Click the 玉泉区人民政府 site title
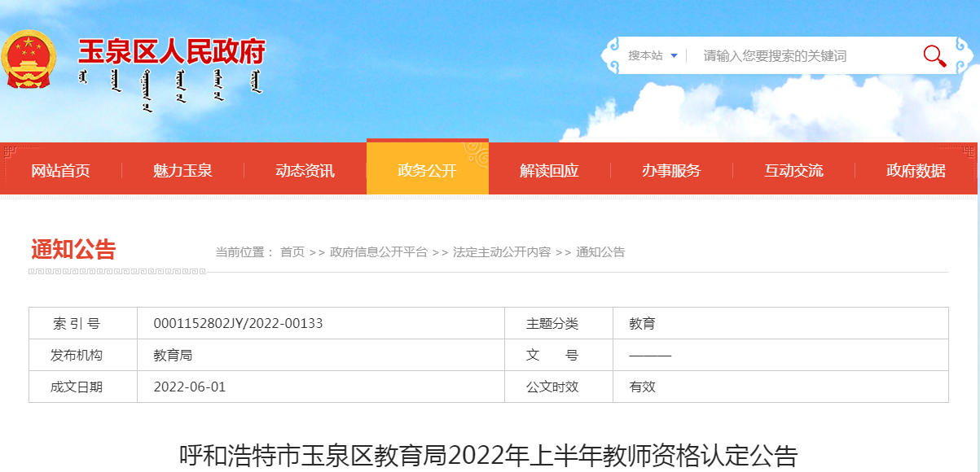Viewport: 980px width, 472px height. point(172,52)
